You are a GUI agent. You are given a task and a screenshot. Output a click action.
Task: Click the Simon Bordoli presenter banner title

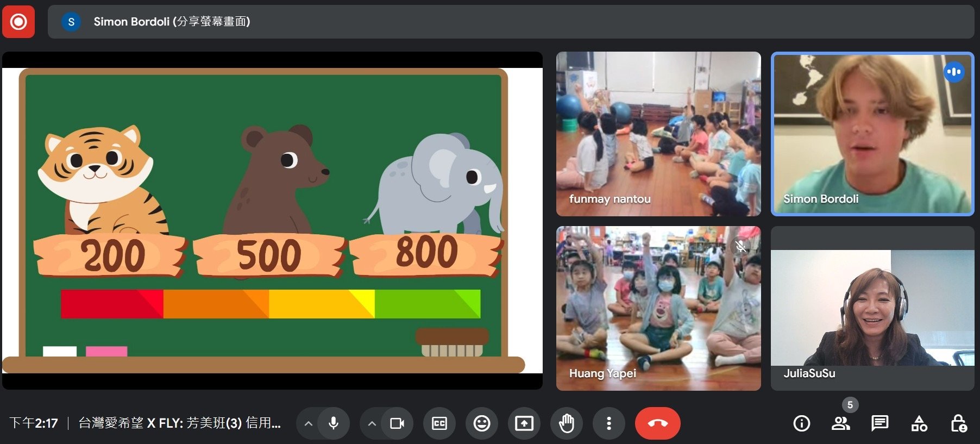pyautogui.click(x=172, y=22)
